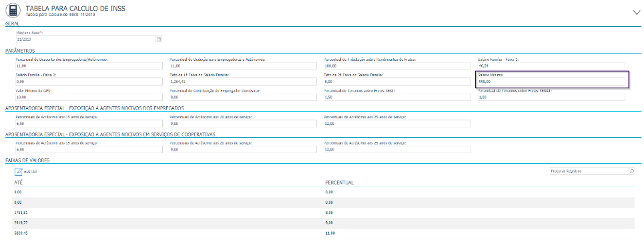Click the Terceiros sobre Fretes SEST field
Viewport: 644px width, 242px height.
point(397,97)
